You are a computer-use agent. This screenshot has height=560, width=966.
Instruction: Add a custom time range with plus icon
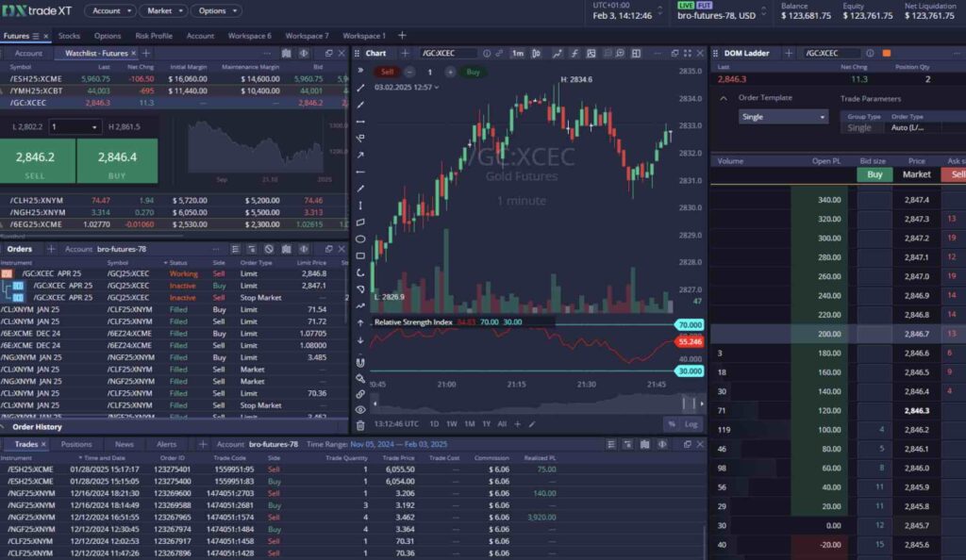point(518,424)
